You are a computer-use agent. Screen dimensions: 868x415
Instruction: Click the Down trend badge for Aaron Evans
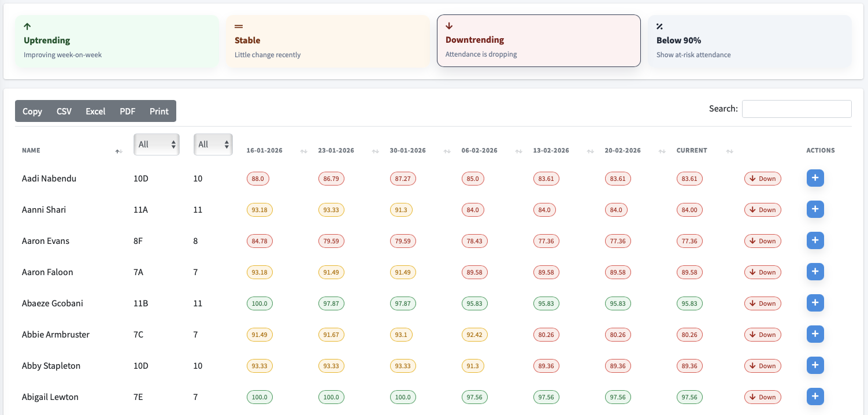tap(762, 241)
